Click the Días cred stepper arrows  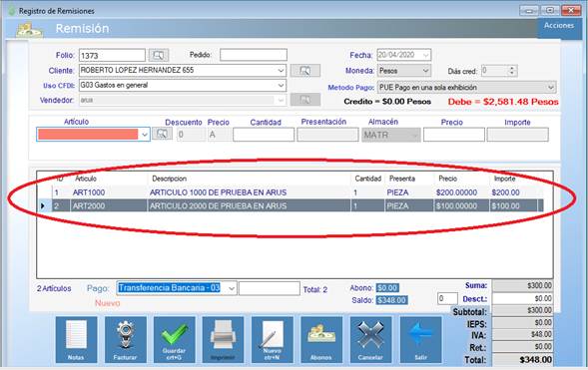pyautogui.click(x=512, y=71)
